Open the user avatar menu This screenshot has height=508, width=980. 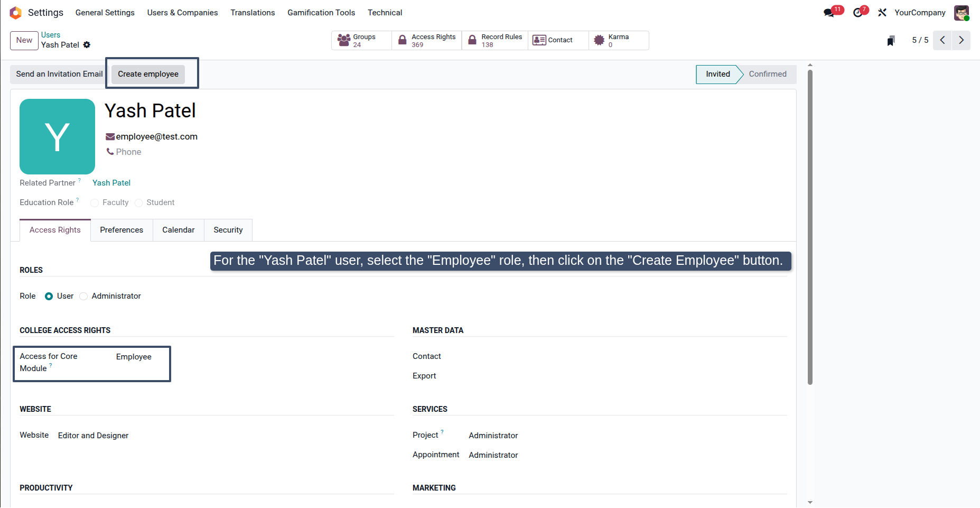(x=962, y=13)
